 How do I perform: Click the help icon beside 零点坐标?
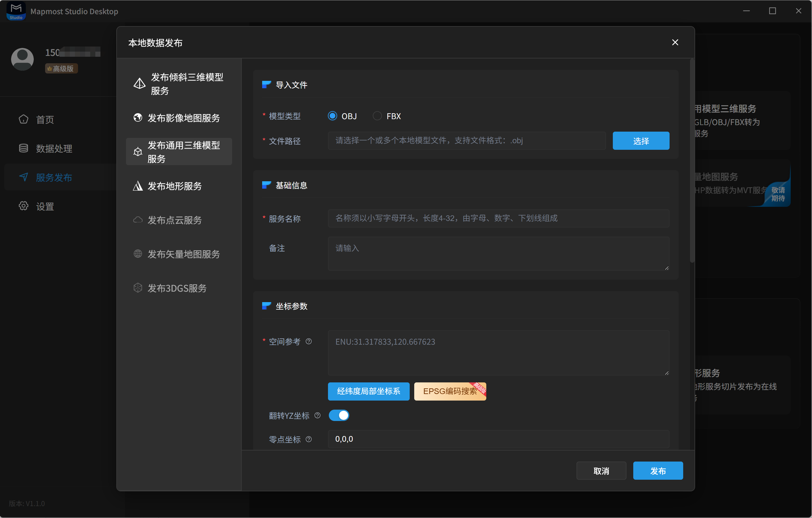tap(309, 439)
